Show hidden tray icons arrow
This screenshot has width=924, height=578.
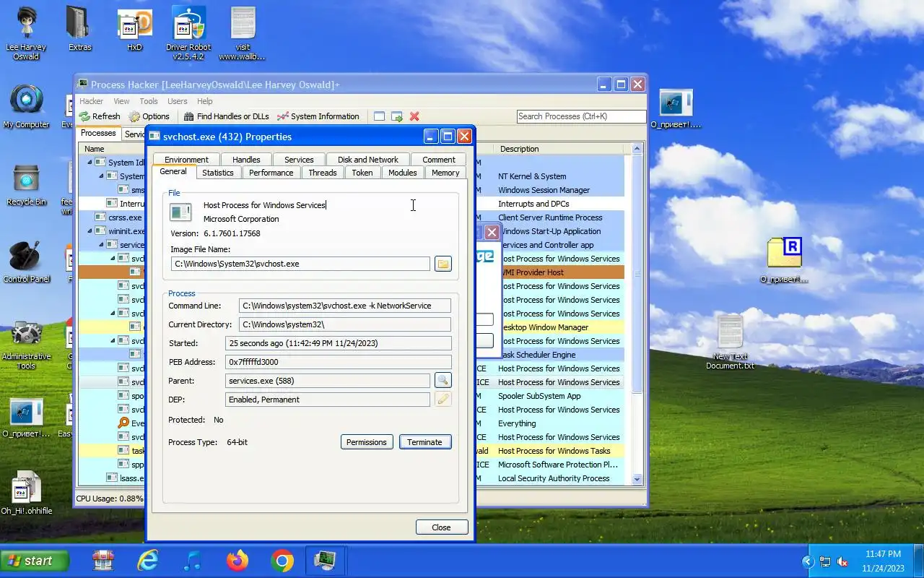[x=808, y=561]
